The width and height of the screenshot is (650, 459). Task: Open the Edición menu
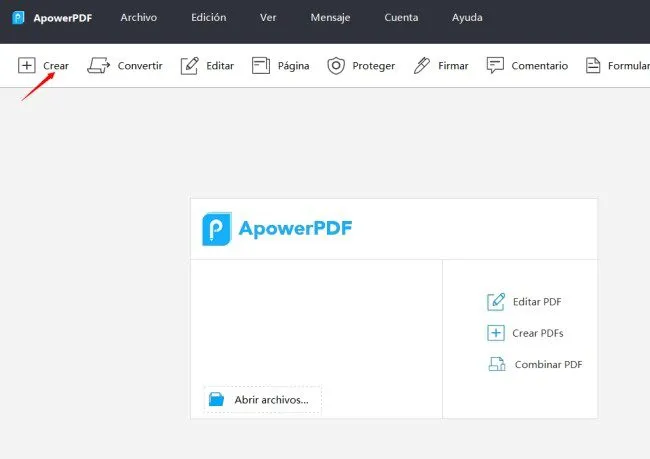point(209,17)
